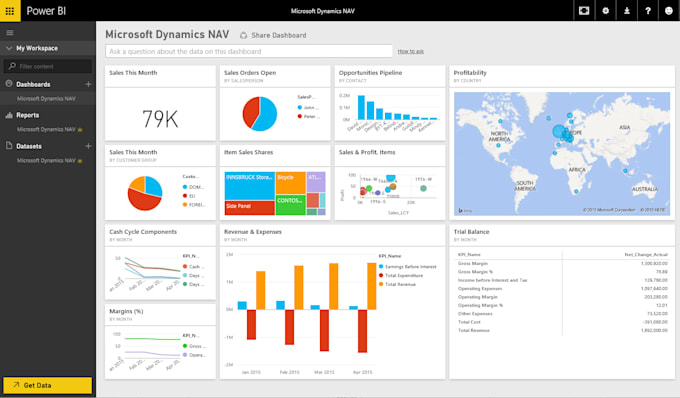Click the Cash Cycle Components tile title
Viewport: 680px width, 398px height.
click(x=143, y=232)
